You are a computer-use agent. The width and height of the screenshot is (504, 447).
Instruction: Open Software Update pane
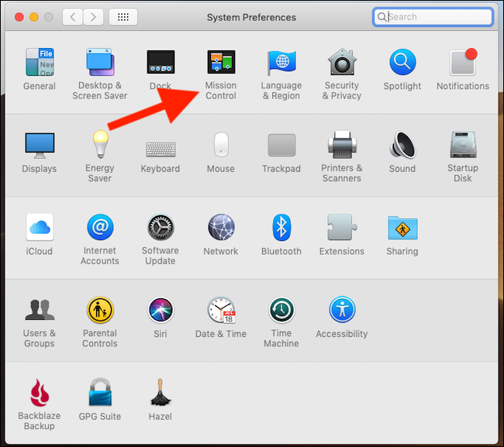click(x=161, y=227)
